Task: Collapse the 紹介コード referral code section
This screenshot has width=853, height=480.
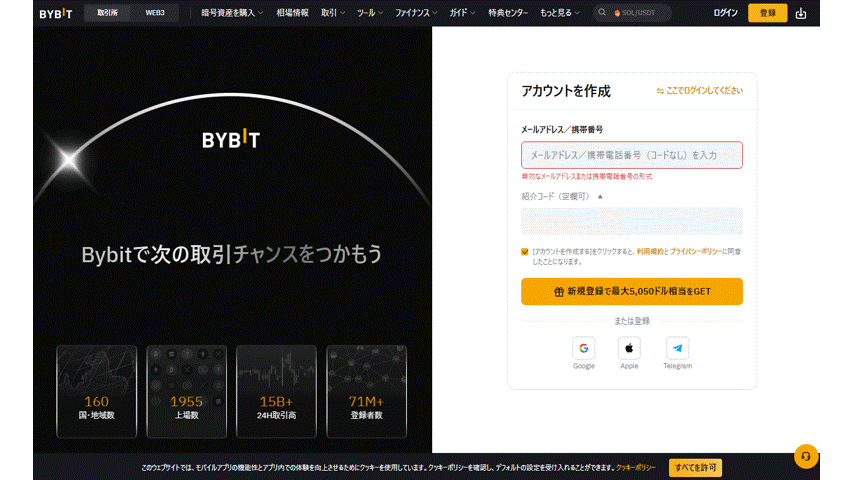Action: pos(600,196)
